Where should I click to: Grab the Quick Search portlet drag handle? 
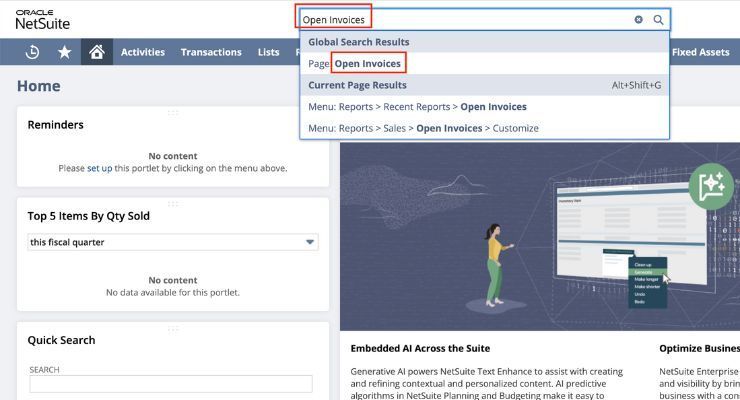[x=173, y=328]
